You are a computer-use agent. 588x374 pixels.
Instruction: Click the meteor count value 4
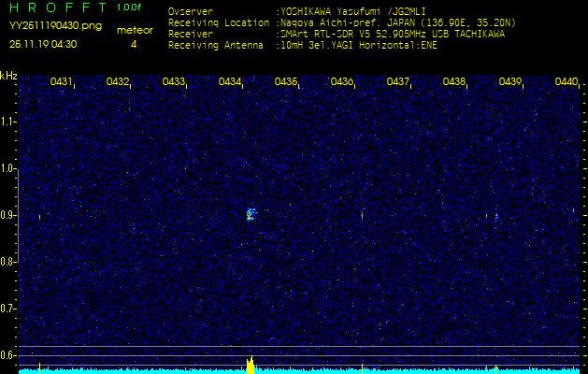(133, 44)
